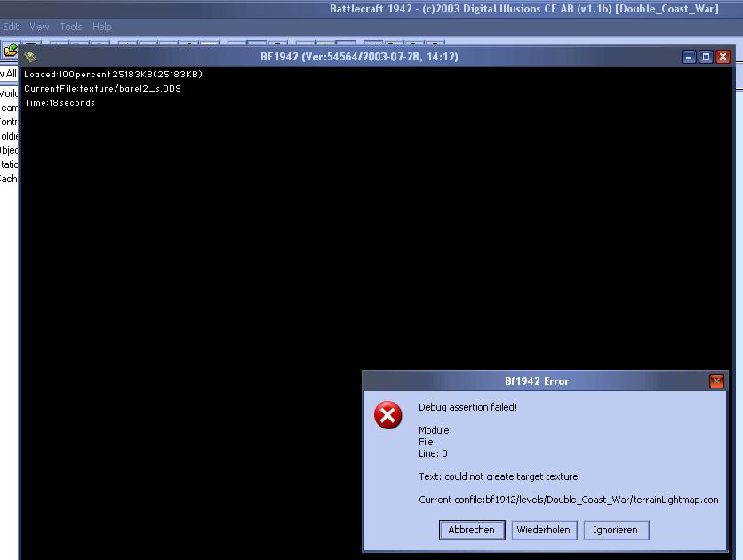Click the 'Debug assertion failed!' message
743x560 pixels.
[x=467, y=407]
